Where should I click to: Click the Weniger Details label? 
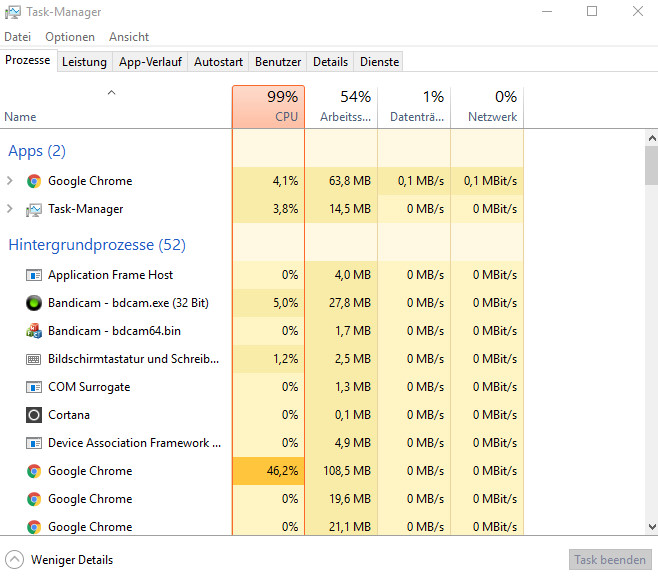pos(72,560)
